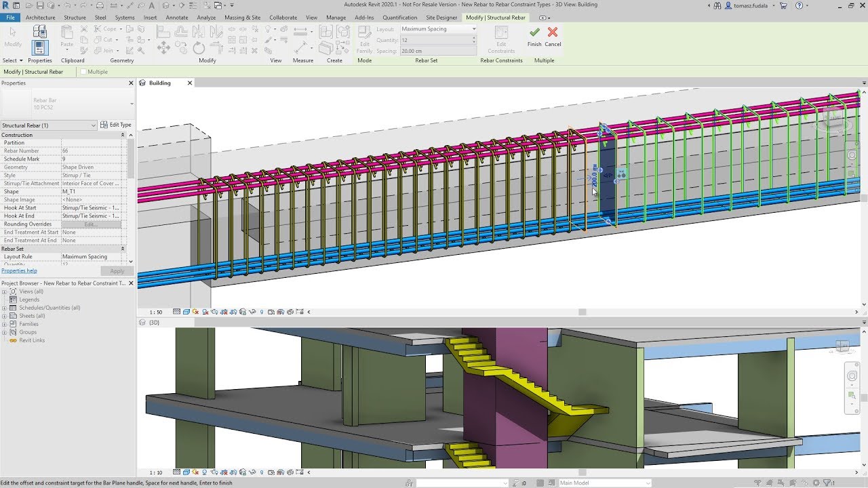Open the Paste tool in the Clipboard panel

[66, 37]
